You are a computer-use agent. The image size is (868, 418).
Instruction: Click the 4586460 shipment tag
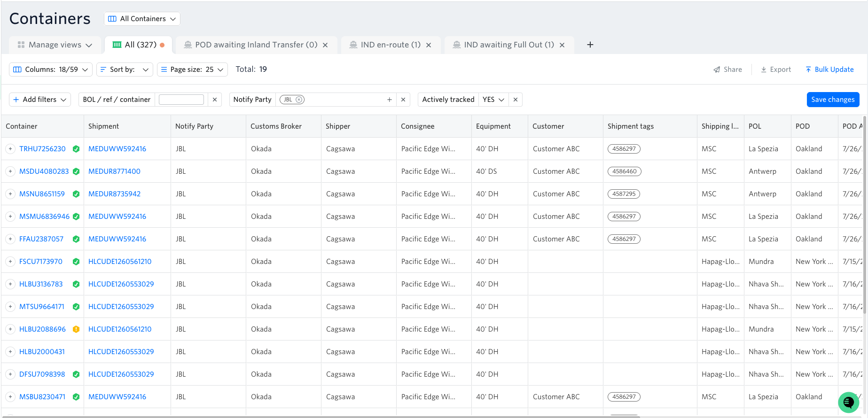coord(624,171)
